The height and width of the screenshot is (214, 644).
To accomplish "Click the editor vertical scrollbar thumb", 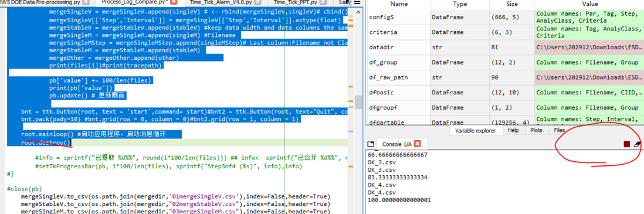I will point(358,101).
